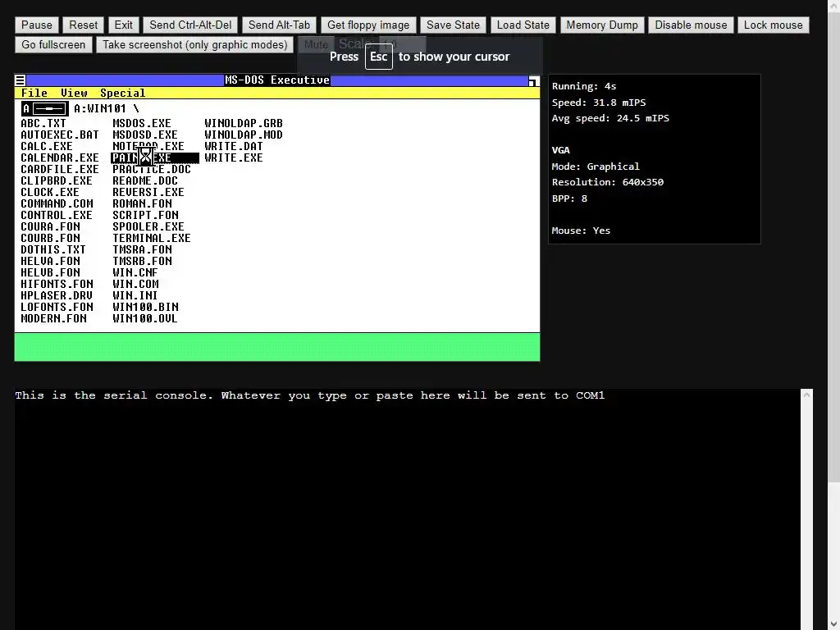Screen dimensions: 840x630
Task: Click the Pause button
Action: click(x=37, y=25)
